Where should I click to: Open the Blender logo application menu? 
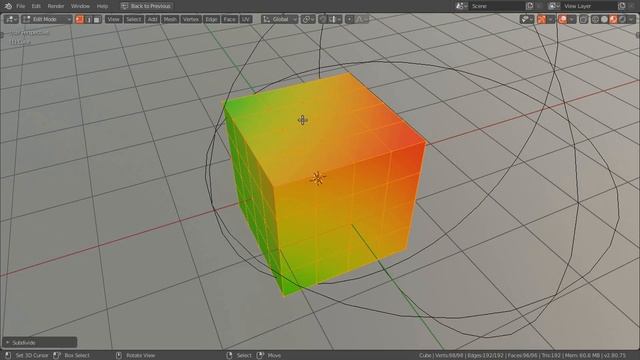point(8,6)
